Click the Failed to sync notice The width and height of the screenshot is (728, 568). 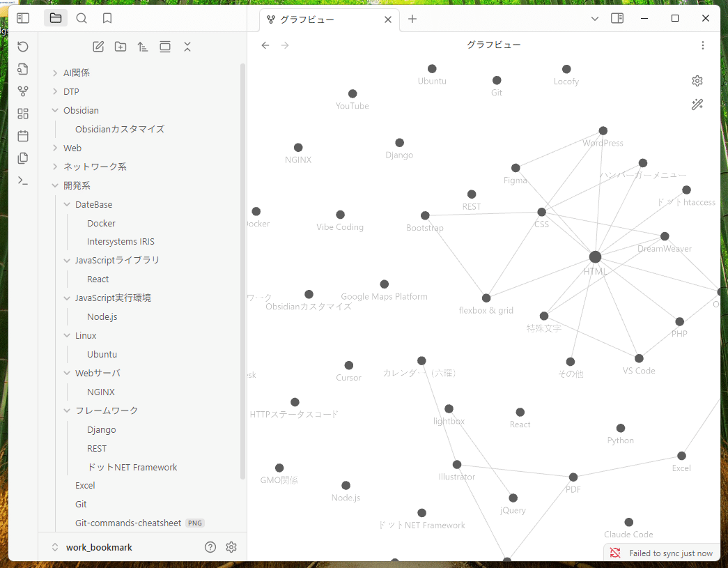click(670, 553)
